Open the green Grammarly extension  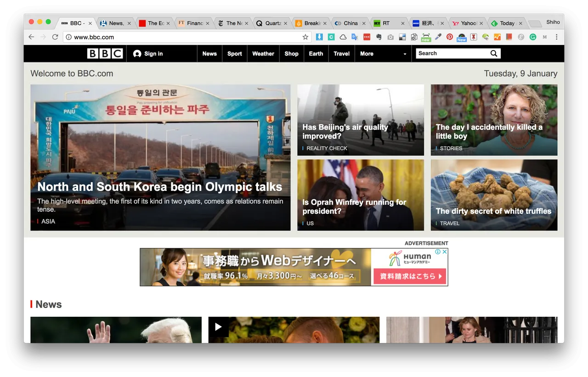pyautogui.click(x=533, y=37)
